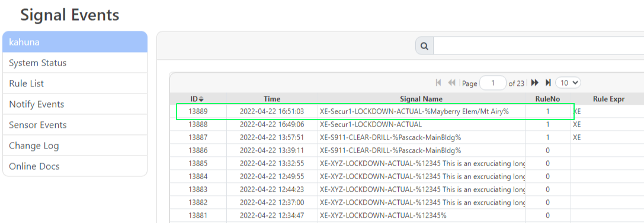The width and height of the screenshot is (644, 223).
Task: Click Rule Expr XE in row 13887
Action: (577, 137)
